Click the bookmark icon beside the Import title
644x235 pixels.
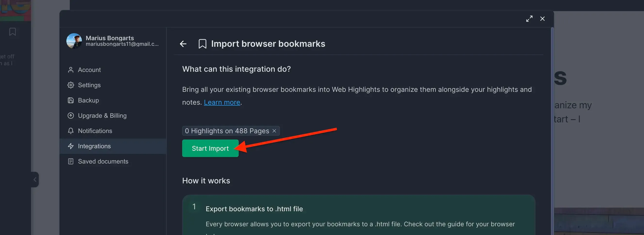pyautogui.click(x=202, y=44)
